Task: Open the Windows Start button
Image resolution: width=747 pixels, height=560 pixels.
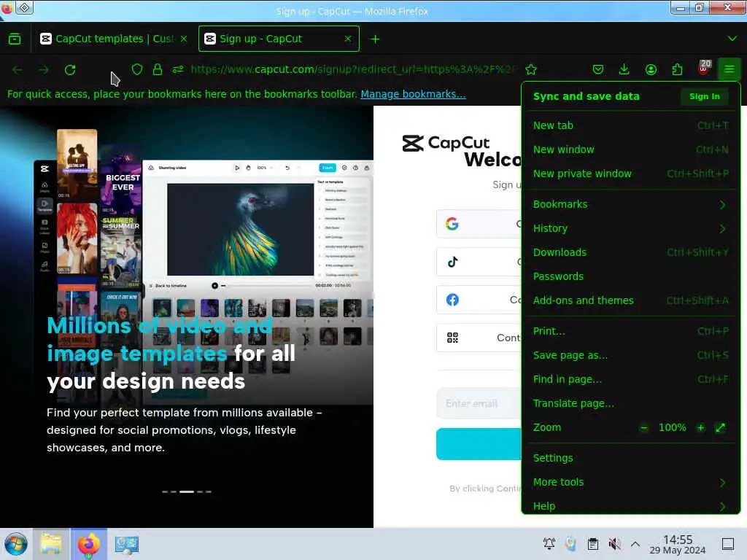Action: point(16,544)
